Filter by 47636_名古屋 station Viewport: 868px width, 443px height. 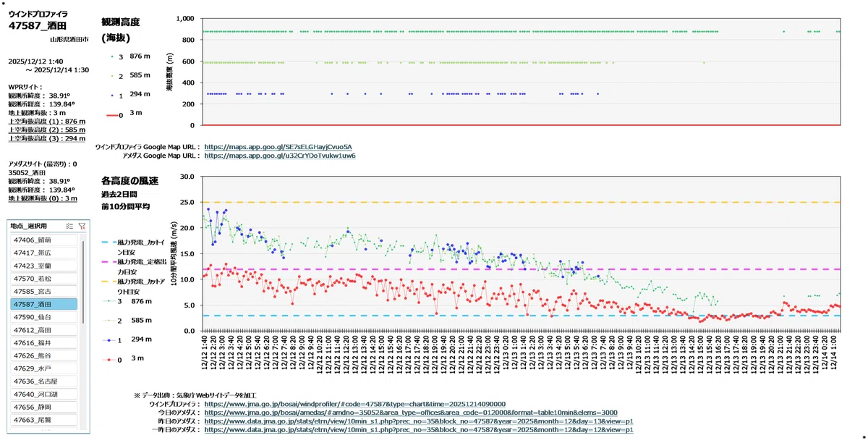click(43, 381)
